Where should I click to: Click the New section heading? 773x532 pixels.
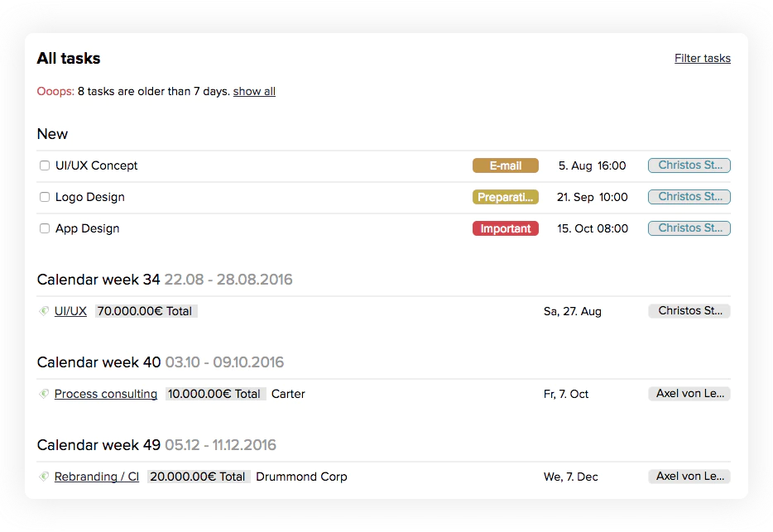pos(52,134)
